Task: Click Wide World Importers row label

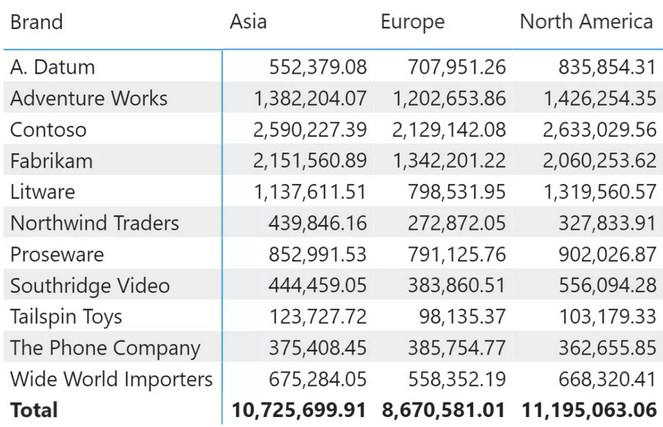Action: (111, 379)
